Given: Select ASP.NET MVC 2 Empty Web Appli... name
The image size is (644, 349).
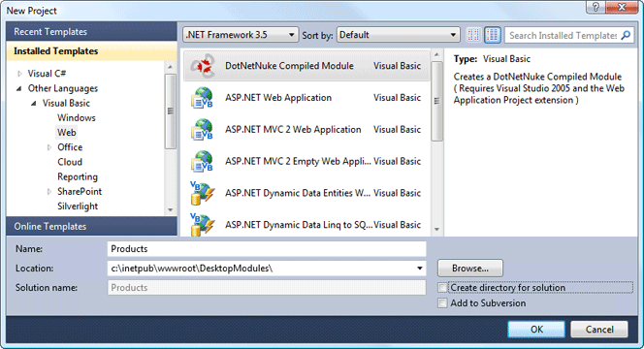Looking at the screenshot, I should click(298, 161).
